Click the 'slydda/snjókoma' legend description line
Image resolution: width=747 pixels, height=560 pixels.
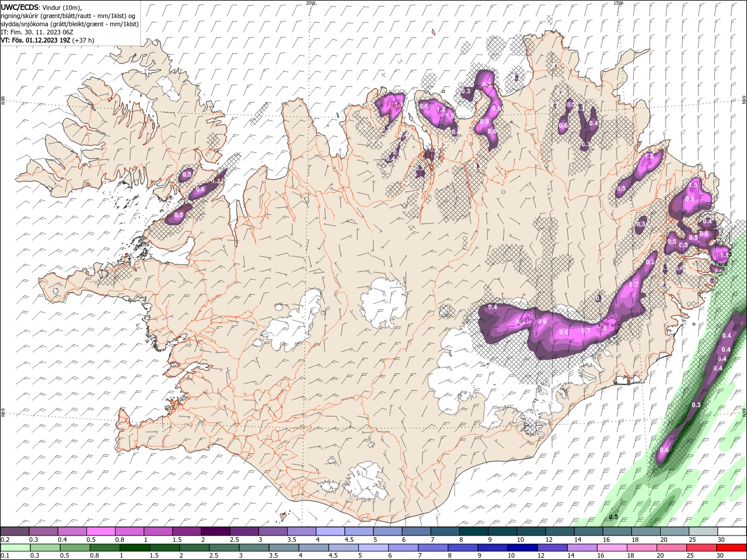coord(69,24)
